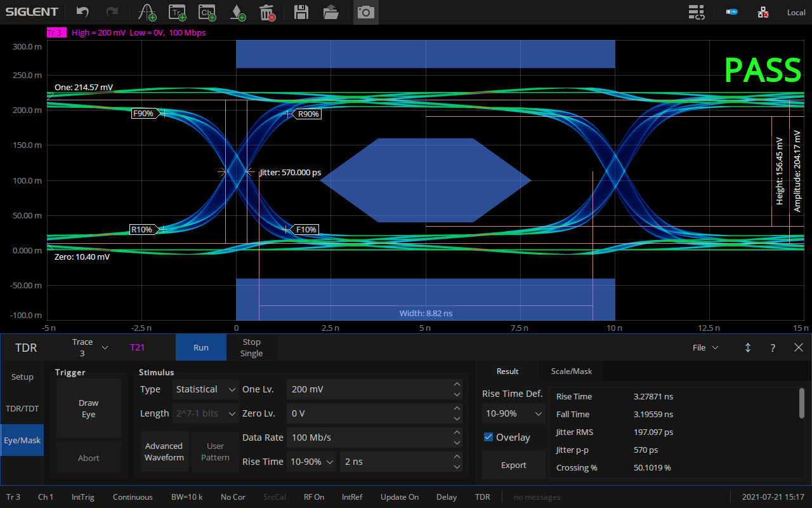Screen dimensions: 812x508
Task: Toggle Update On in the status bar
Action: pyautogui.click(x=400, y=497)
